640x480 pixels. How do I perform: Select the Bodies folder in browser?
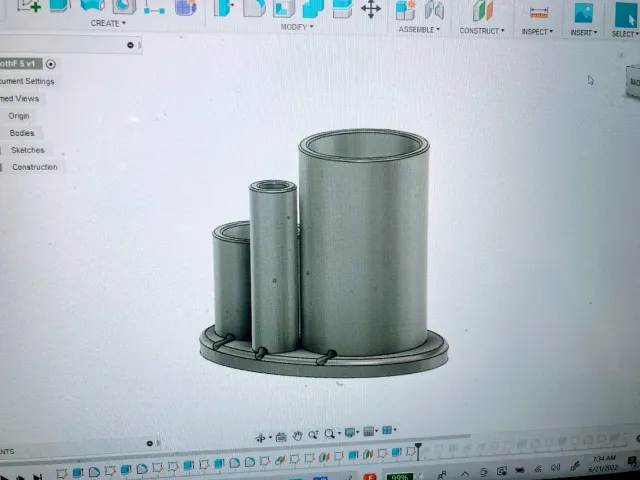[x=22, y=133]
